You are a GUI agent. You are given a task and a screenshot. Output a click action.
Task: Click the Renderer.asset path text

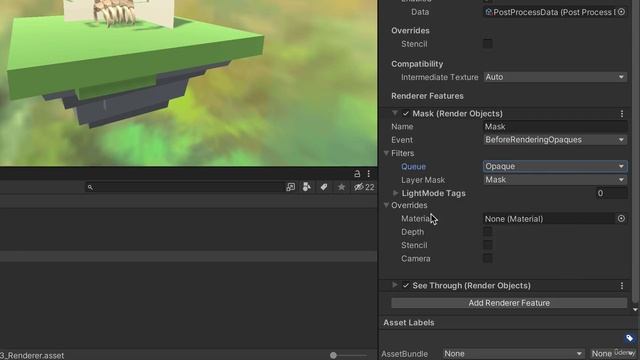[32, 356]
